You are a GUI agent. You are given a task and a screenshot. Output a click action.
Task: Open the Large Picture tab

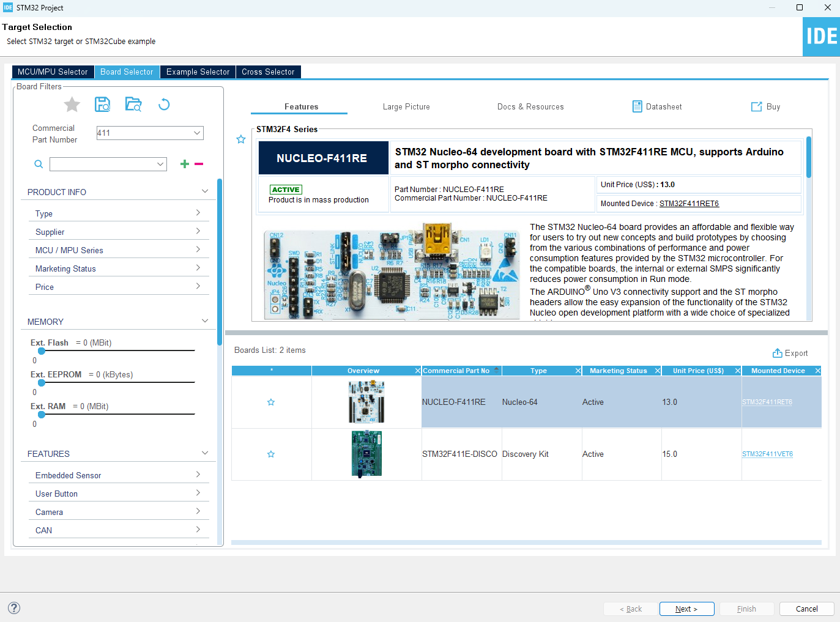point(406,106)
